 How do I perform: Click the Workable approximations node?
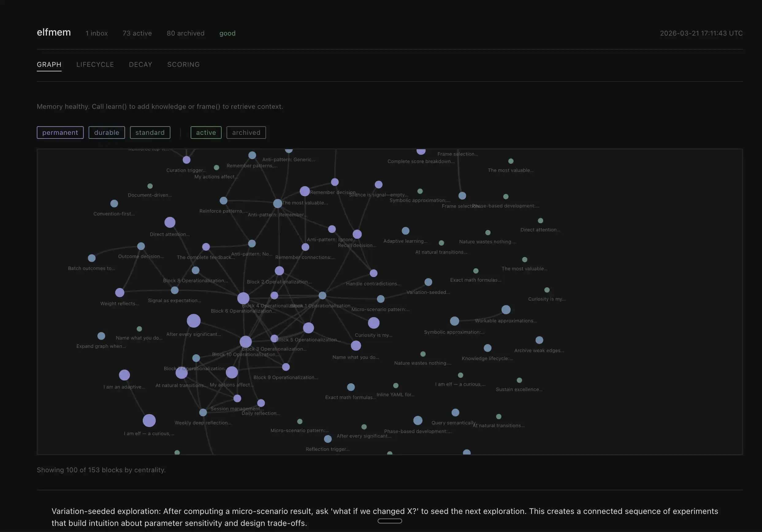click(506, 310)
